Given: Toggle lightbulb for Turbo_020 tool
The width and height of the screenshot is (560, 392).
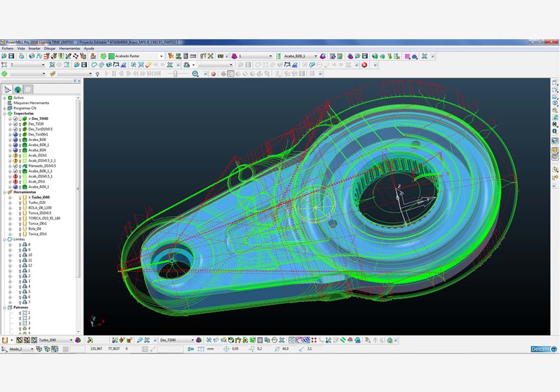Looking at the screenshot, I should [x=19, y=203].
